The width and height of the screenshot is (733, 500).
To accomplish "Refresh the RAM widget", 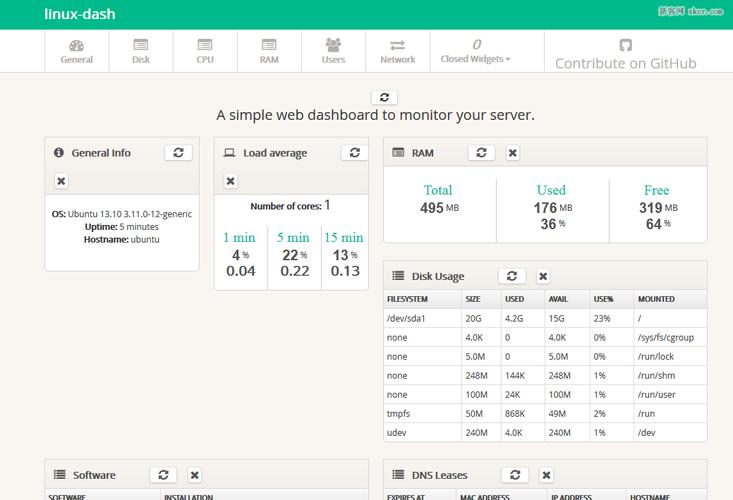I will tap(481, 152).
